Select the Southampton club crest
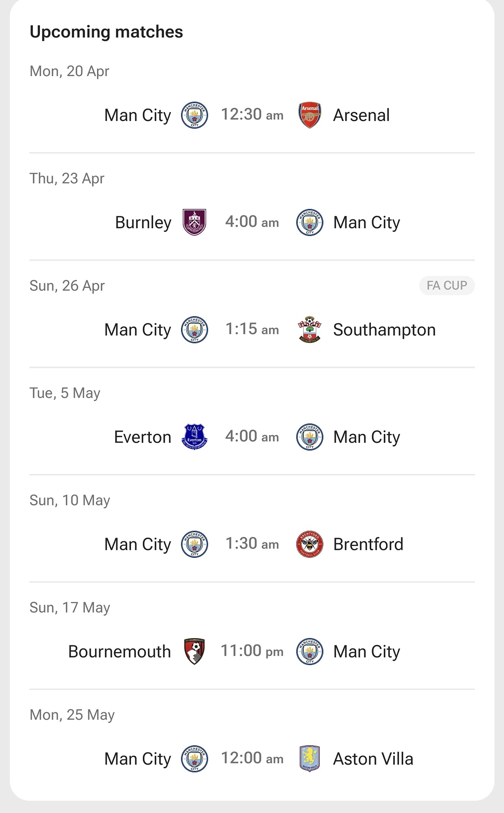This screenshot has width=504, height=813. (x=310, y=330)
